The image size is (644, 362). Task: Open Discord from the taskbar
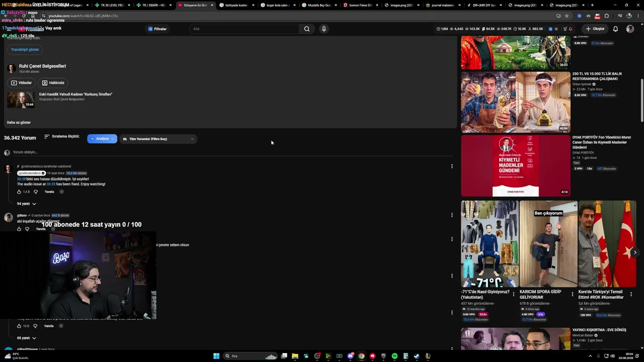pyautogui.click(x=350, y=356)
